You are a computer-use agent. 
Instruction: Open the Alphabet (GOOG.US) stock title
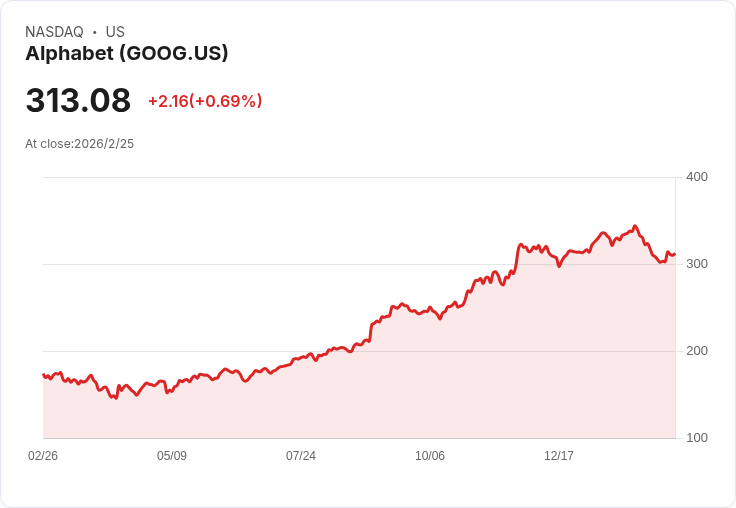click(x=127, y=53)
